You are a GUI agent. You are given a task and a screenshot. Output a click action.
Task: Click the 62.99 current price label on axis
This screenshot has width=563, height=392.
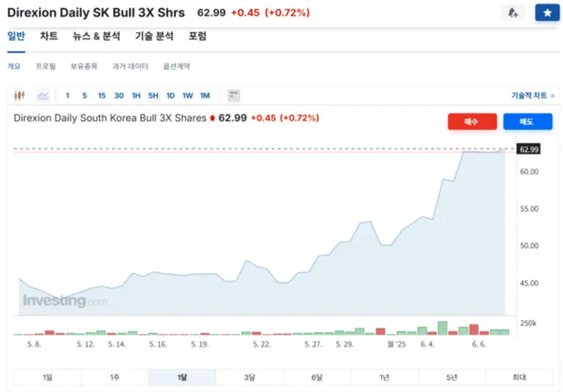[x=529, y=149]
